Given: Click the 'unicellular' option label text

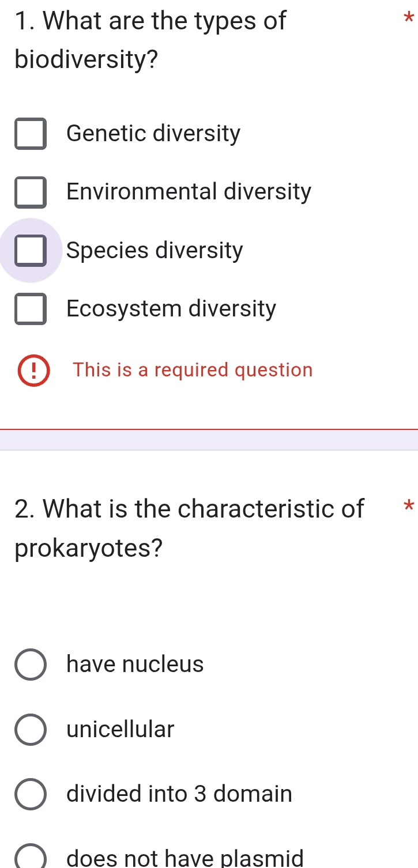Looking at the screenshot, I should (x=120, y=730).
